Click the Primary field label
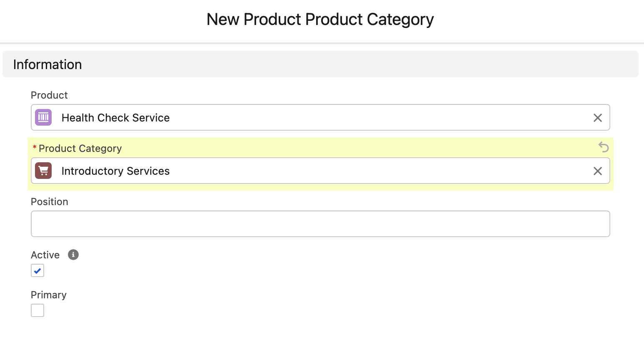The height and width of the screenshot is (337, 644). (x=49, y=295)
